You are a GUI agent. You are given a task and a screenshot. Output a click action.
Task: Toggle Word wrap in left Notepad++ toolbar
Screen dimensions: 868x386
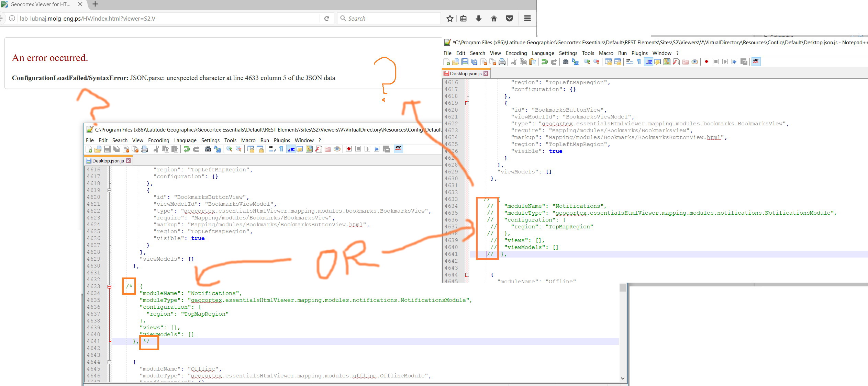coord(272,149)
